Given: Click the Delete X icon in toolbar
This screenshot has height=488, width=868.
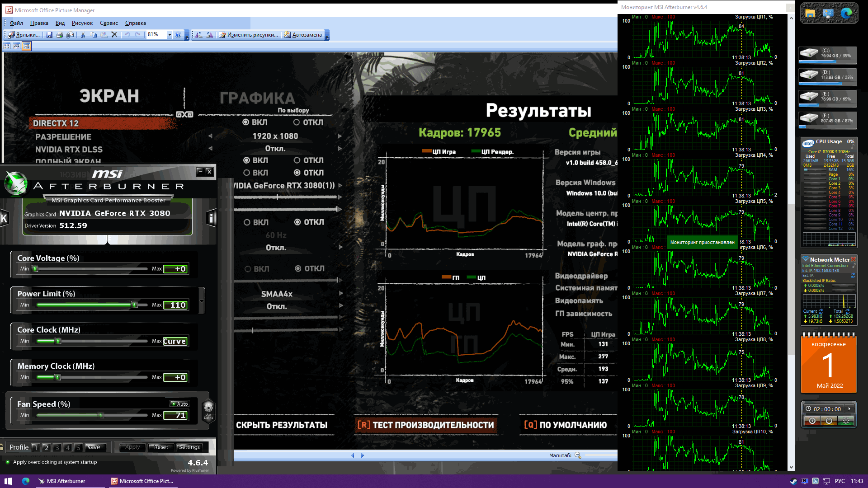Looking at the screenshot, I should [114, 35].
